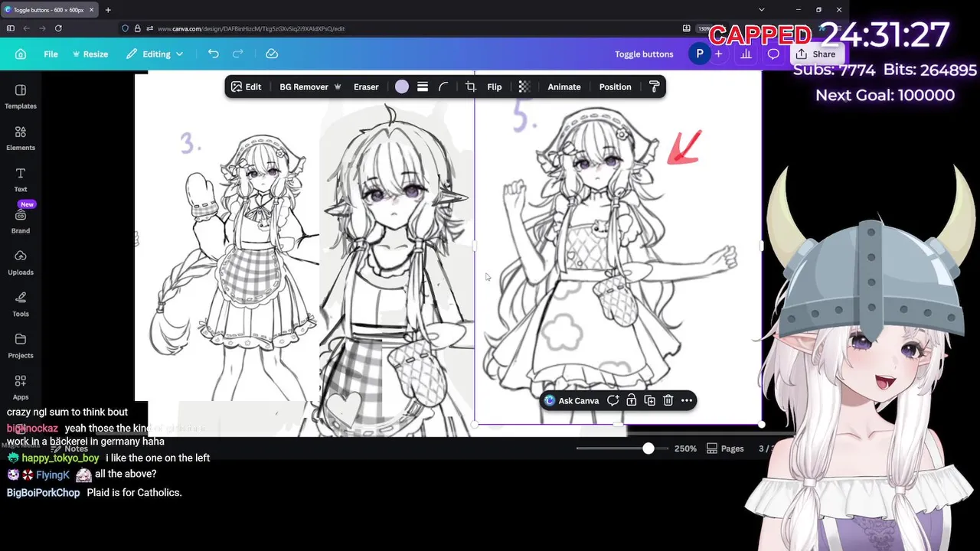This screenshot has height=551, width=980.
Task: Open the Uploads sidebar panel
Action: point(21,262)
